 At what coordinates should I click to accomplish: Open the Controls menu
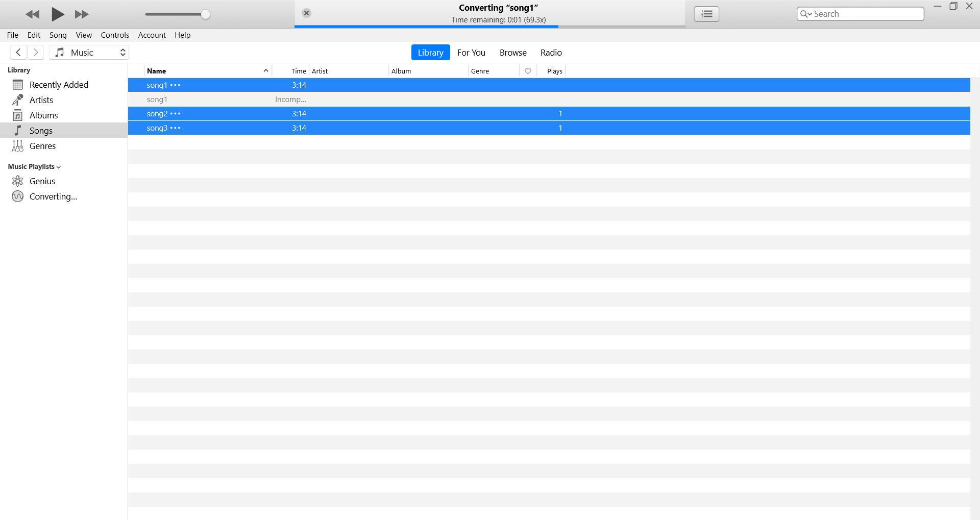pos(115,35)
